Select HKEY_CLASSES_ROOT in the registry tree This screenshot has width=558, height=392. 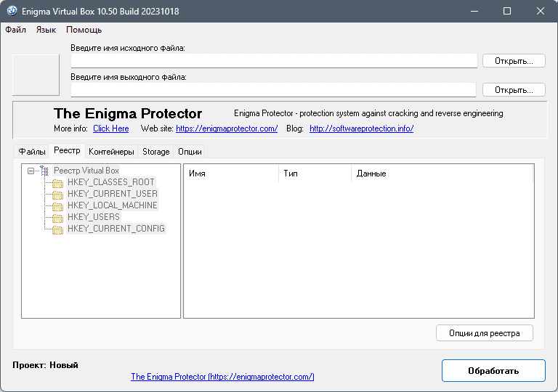tap(111, 182)
